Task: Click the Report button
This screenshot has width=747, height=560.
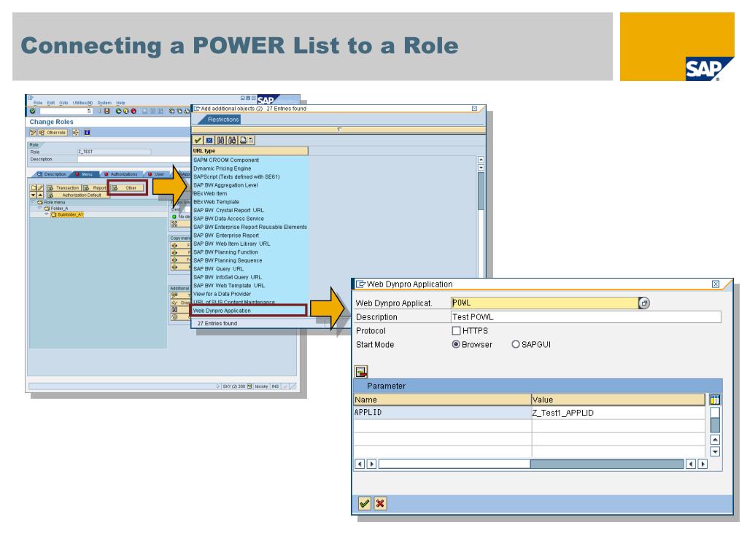Action: (95, 187)
